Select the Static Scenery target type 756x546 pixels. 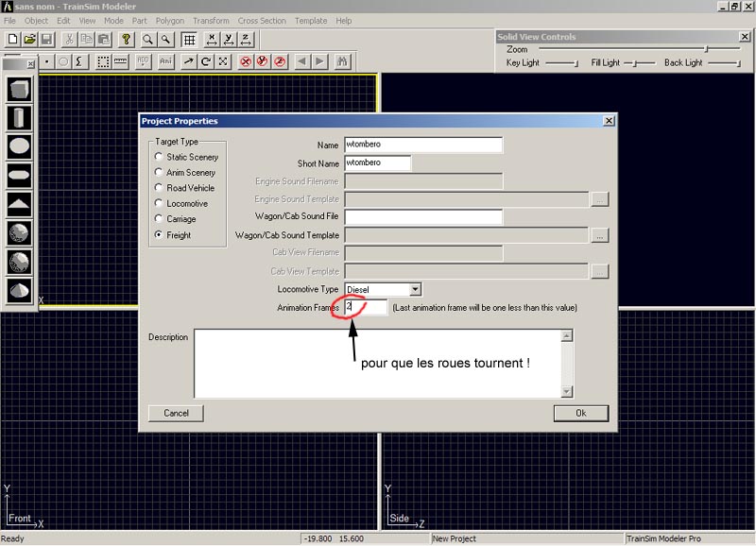159,157
